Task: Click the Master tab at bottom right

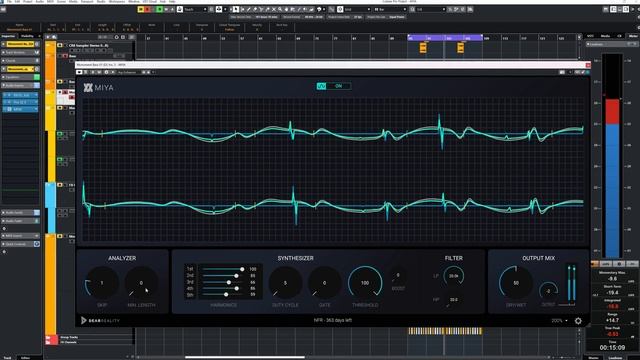Action: tap(593, 358)
